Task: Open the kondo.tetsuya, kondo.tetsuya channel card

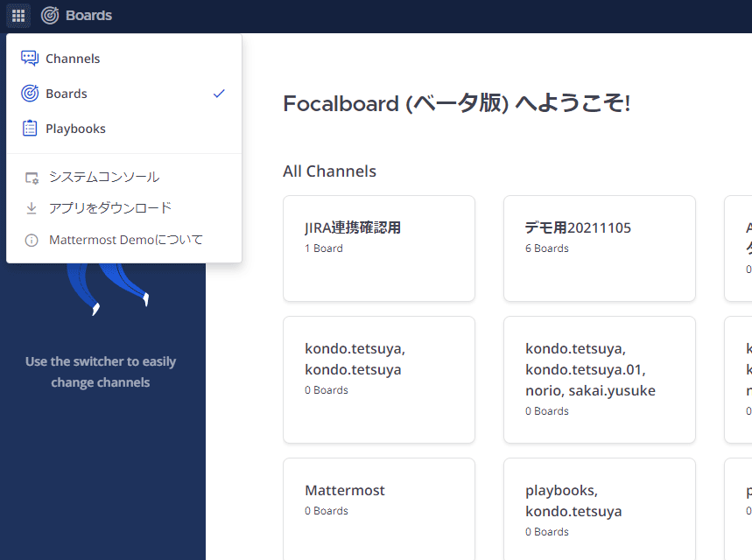Action: pos(379,380)
